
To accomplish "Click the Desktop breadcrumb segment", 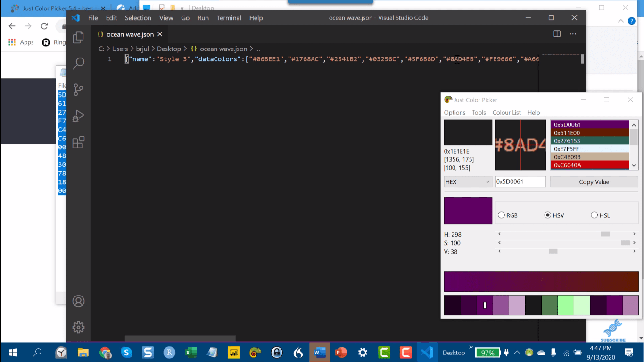I will point(169,49).
